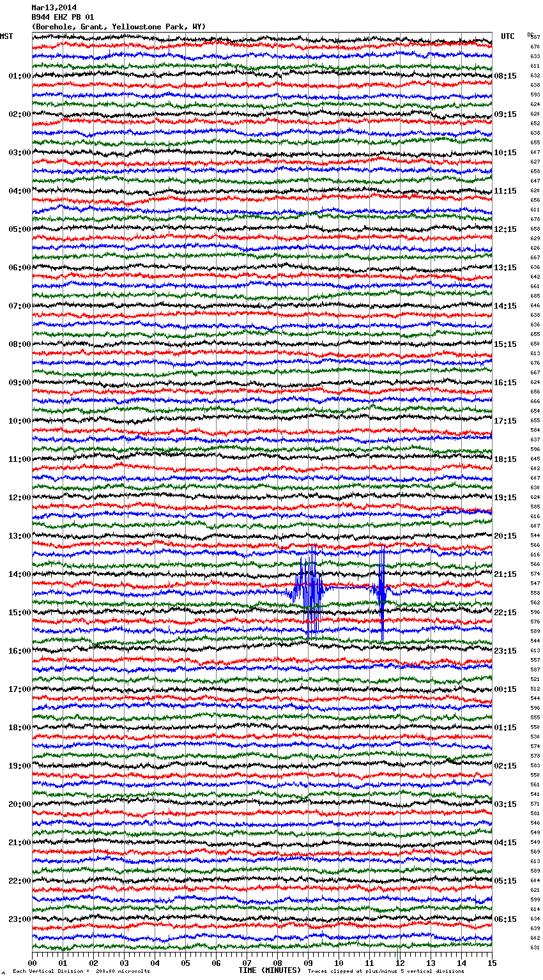Click the 07 tick on the minutes axis

coord(247,963)
